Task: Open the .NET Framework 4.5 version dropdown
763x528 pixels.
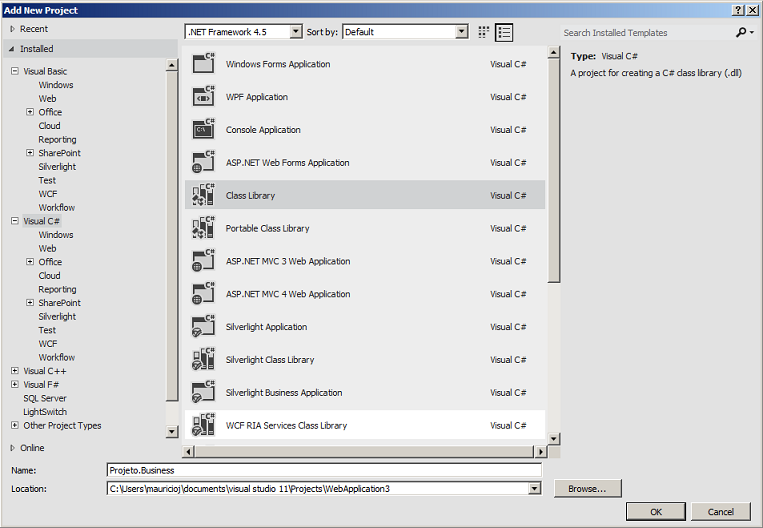Action: click(x=295, y=32)
